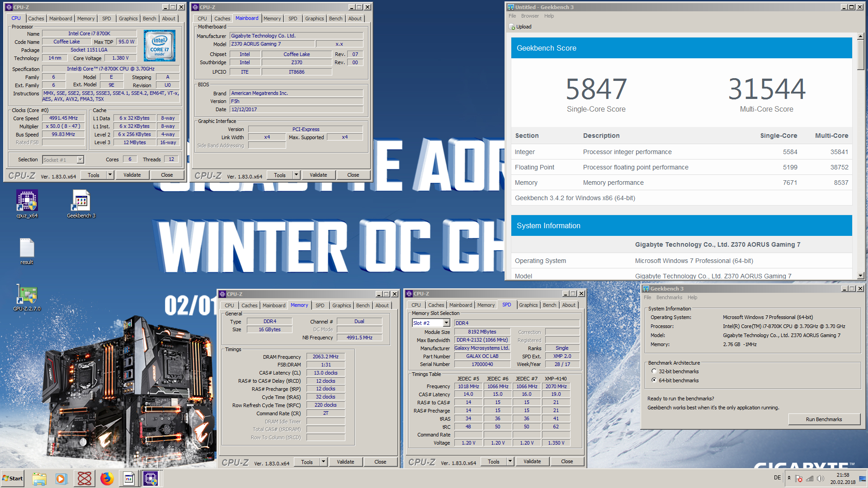Open the Action Center flag in tray
The width and height of the screenshot is (868, 488).
(799, 479)
